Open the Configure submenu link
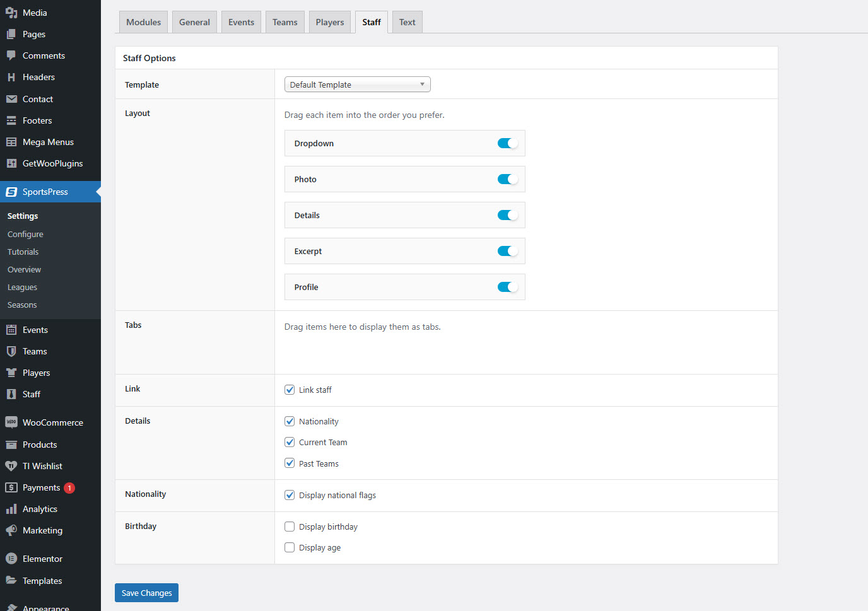868x611 pixels. pos(25,234)
